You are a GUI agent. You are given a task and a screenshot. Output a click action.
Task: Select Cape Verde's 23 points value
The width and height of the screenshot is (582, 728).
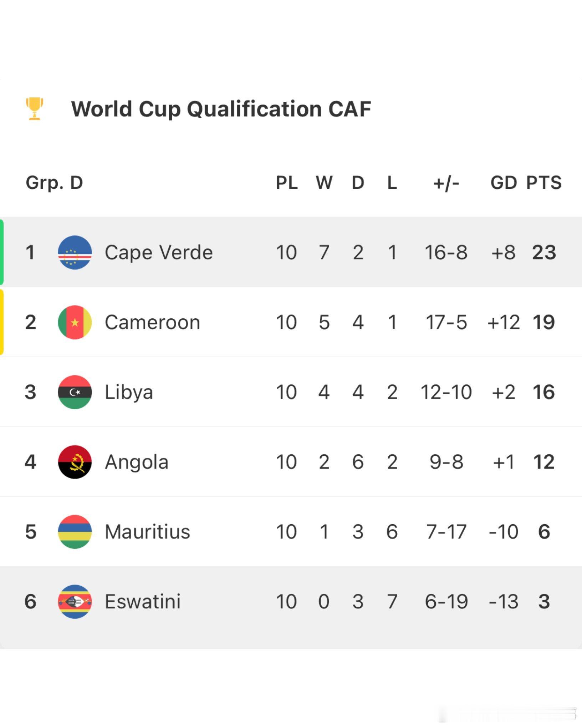coord(544,252)
